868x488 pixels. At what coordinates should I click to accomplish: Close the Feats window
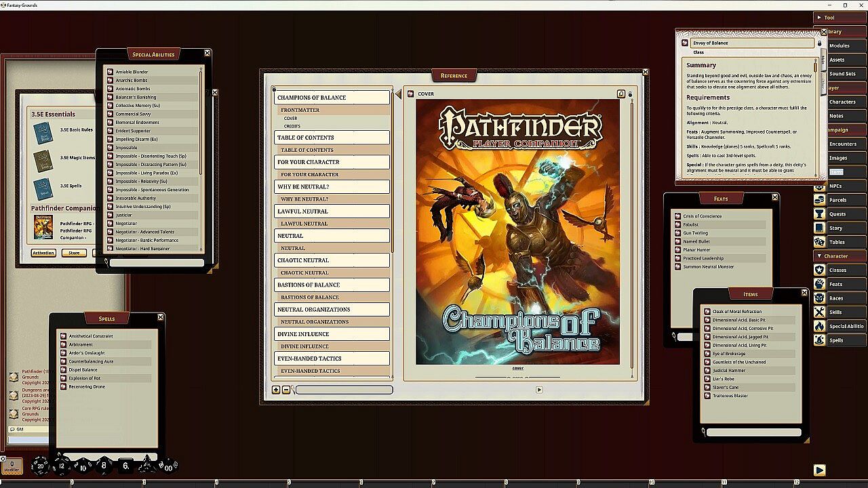coord(775,197)
